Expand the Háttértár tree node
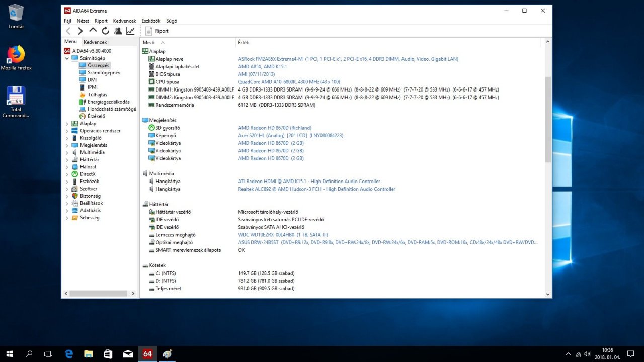Image resolution: width=644 pixels, height=362 pixels. coord(67,159)
